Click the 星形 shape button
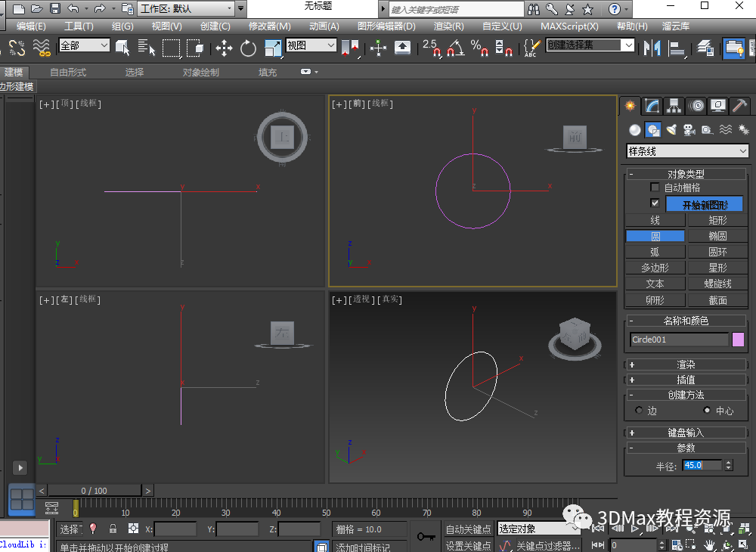The image size is (756, 552). (x=717, y=268)
